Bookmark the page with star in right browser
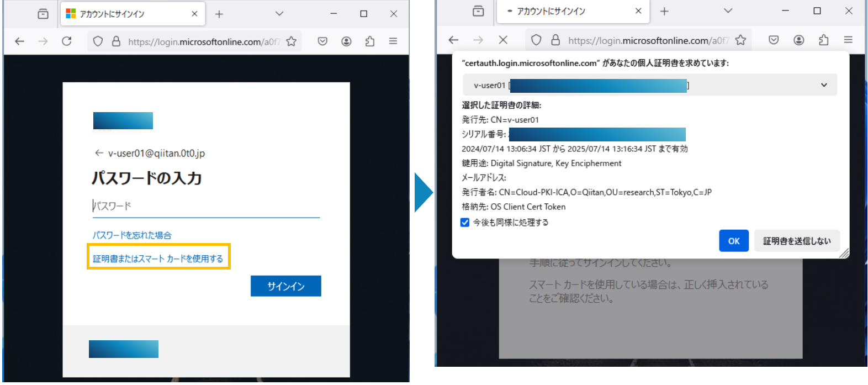This screenshot has width=868, height=385. (x=741, y=40)
